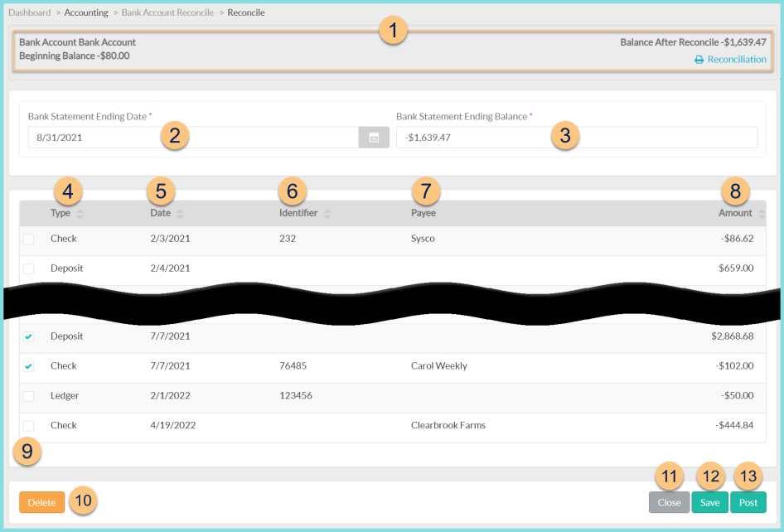Close the reconcile screen
Viewport: 784px width, 532px height.
(x=669, y=502)
